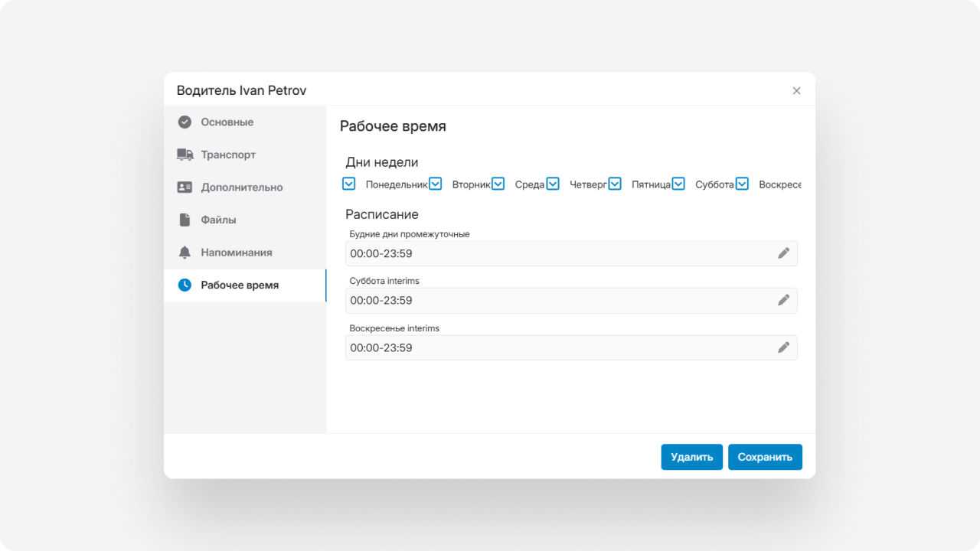The height and width of the screenshot is (551, 980).
Task: Click pencil icon for Воскресенье interims
Action: 783,347
